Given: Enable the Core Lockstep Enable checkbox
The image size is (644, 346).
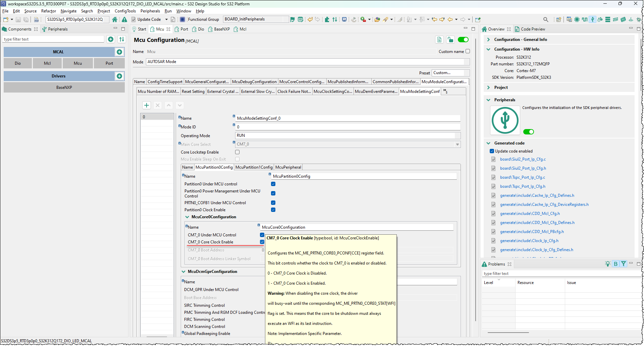Looking at the screenshot, I should pyautogui.click(x=237, y=152).
